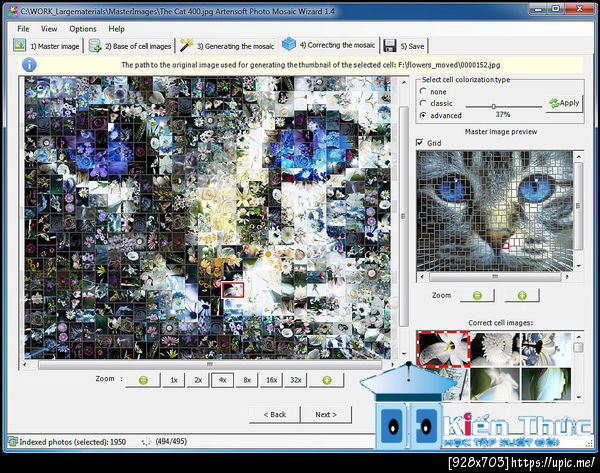The image size is (600, 473).
Task: Click the Next > button
Action: point(326,414)
